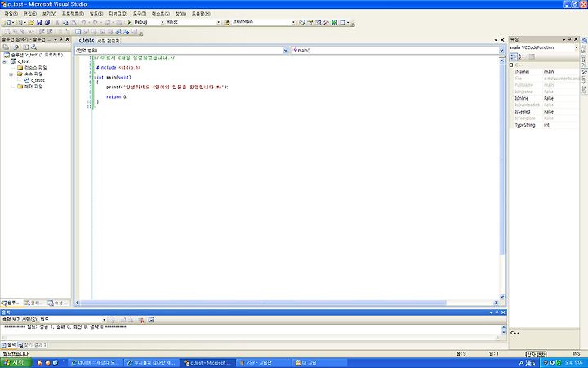This screenshot has width=588, height=368.
Task: Open the 프로젝트 (Project) menu
Action: [73, 14]
